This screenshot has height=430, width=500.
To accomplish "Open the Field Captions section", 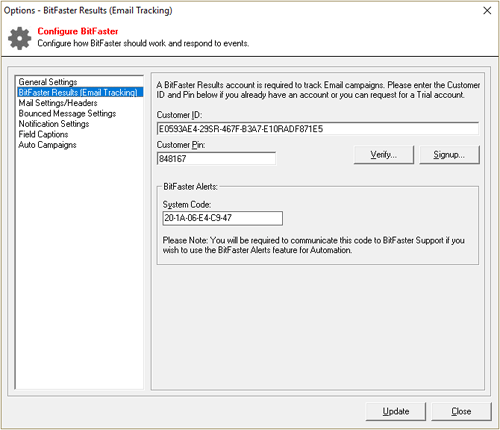I will [x=43, y=134].
